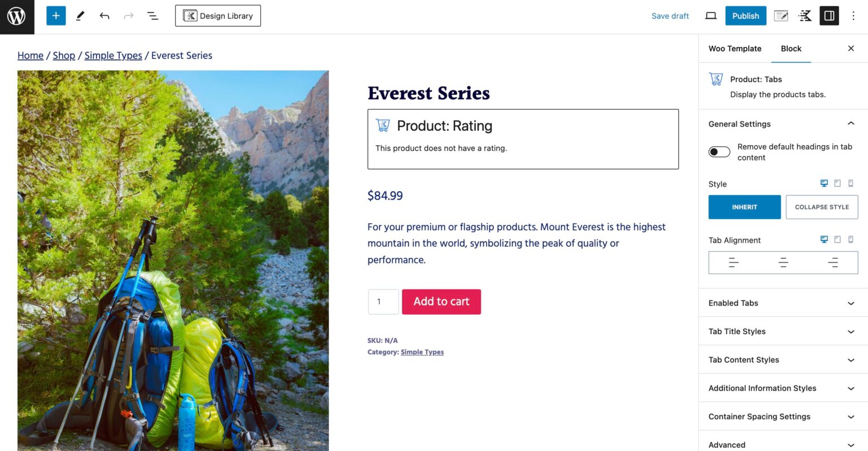Open the three-dot Options menu
The image size is (868, 451).
[x=853, y=16]
